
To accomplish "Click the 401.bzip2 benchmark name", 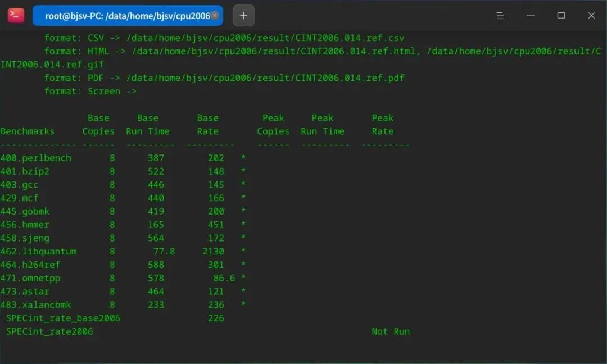I will (x=25, y=171).
